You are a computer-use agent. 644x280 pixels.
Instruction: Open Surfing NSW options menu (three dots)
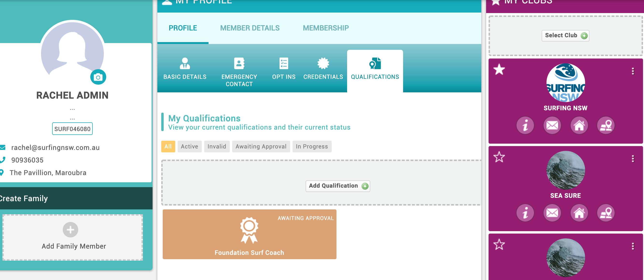633,71
